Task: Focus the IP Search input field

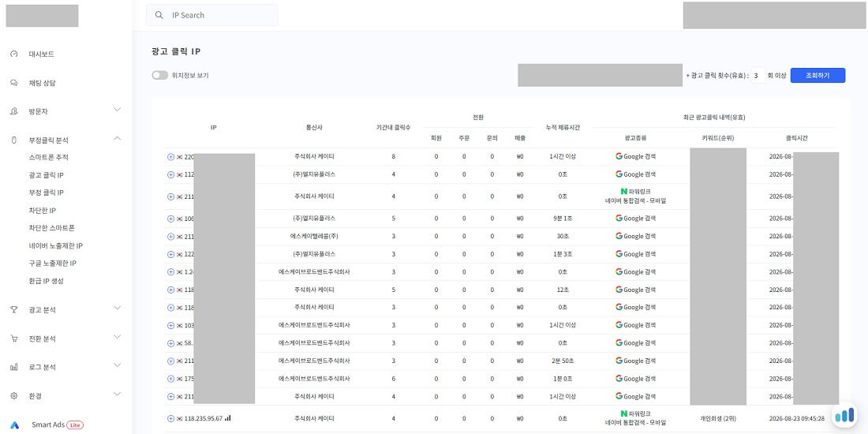Action: tap(212, 16)
